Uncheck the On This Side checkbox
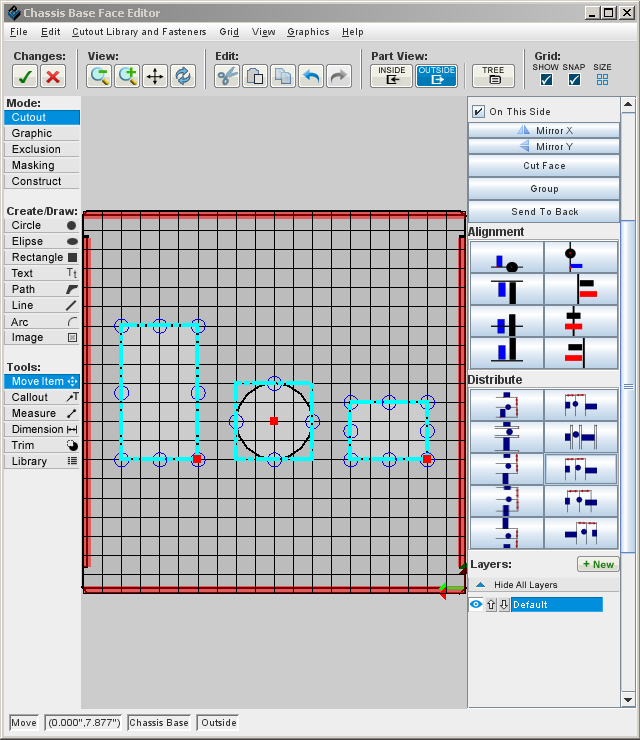Image resolution: width=640 pixels, height=740 pixels. (479, 112)
